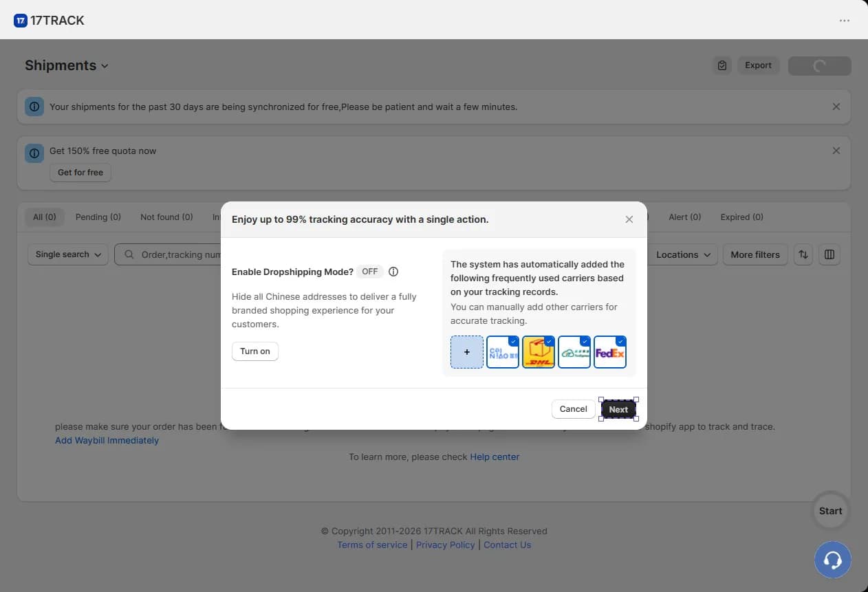The height and width of the screenshot is (592, 868).
Task: Open the three-dot menu in top bar
Action: click(845, 21)
